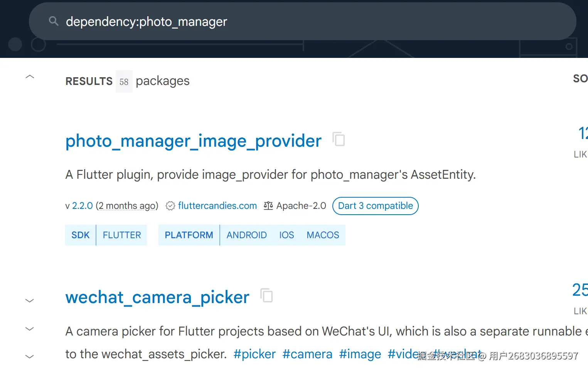Collapse the filter section with up chevron
Screen dimensions: 588x371
pyautogui.click(x=30, y=77)
